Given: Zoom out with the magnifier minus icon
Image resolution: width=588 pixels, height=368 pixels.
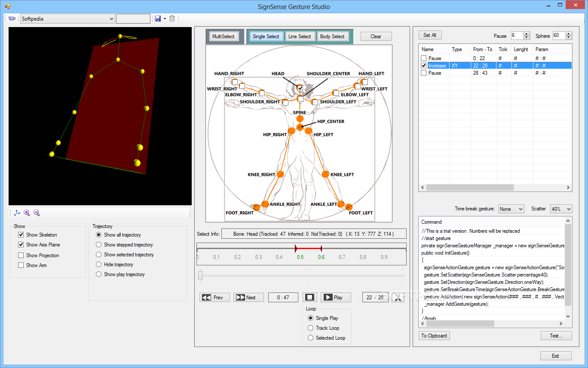Looking at the screenshot, I should 37,213.
